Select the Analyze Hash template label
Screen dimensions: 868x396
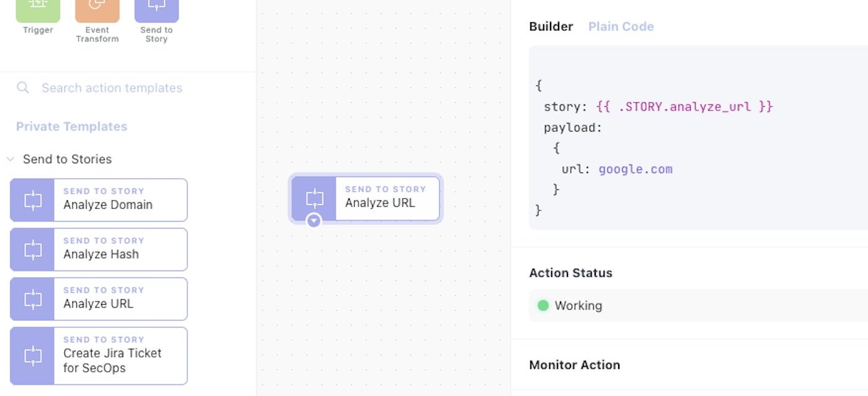point(101,254)
